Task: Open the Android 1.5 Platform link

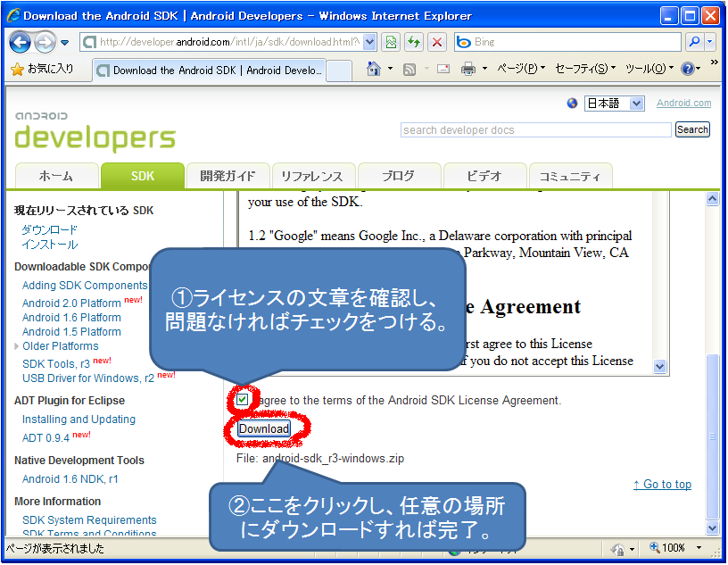Action: [x=71, y=332]
